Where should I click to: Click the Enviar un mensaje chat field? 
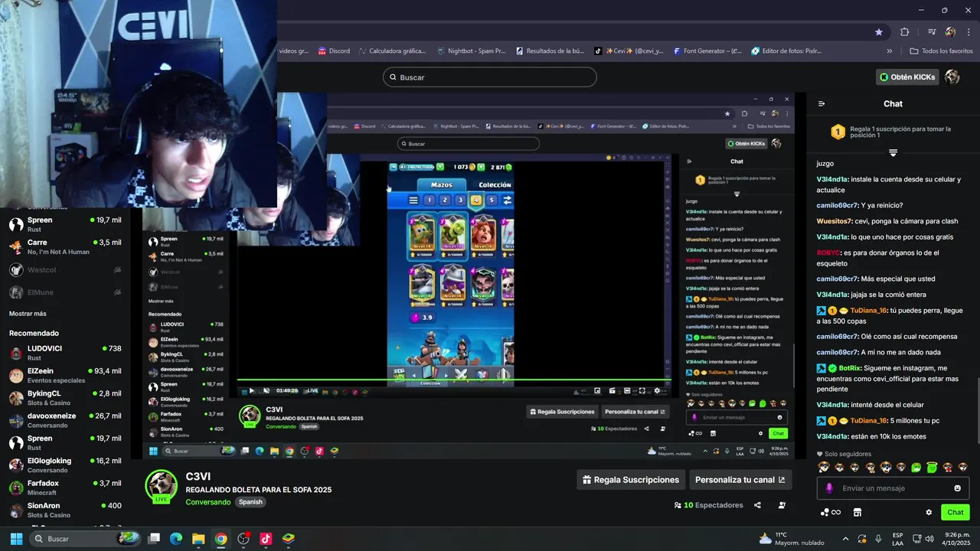pyautogui.click(x=893, y=488)
